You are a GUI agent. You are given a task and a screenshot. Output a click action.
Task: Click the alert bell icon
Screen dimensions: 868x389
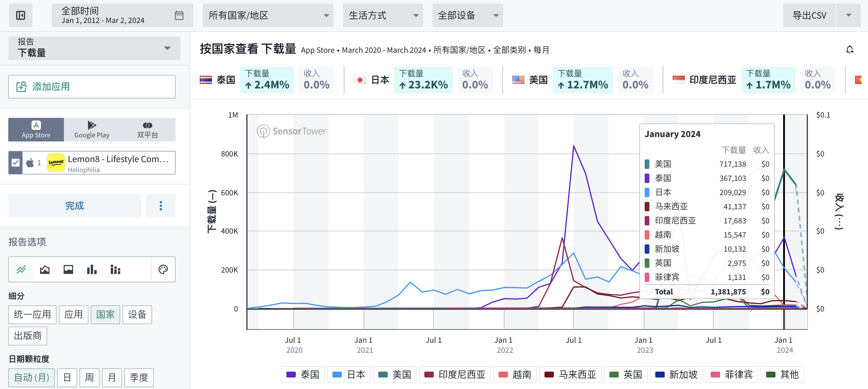(x=849, y=50)
